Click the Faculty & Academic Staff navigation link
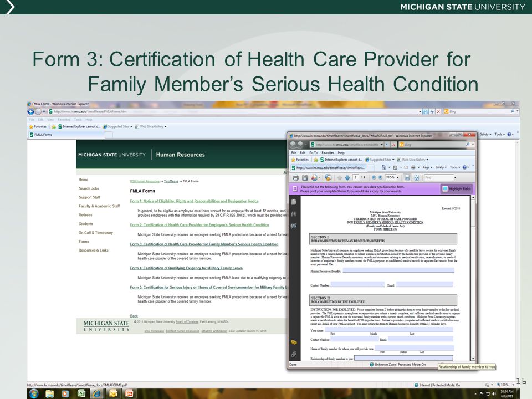 point(99,206)
